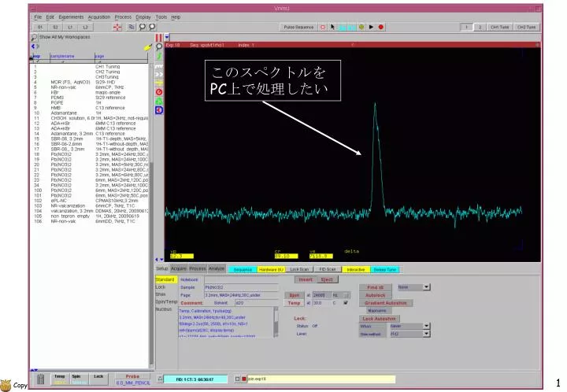The width and height of the screenshot is (567, 392).
Task: Open the File menu
Action: [38, 17]
